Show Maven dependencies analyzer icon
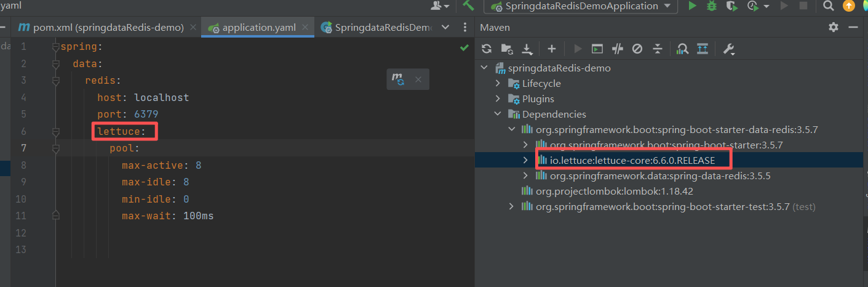The height and width of the screenshot is (287, 868). tap(682, 49)
